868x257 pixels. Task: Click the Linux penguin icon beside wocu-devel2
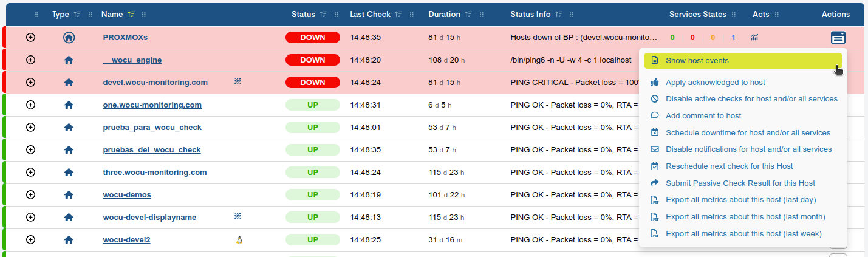coord(239,240)
